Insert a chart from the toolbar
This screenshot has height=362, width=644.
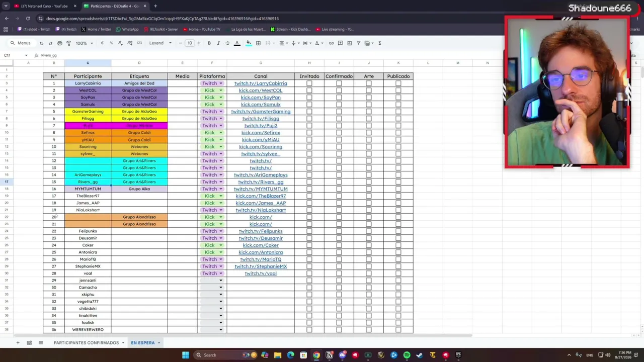pos(349,43)
